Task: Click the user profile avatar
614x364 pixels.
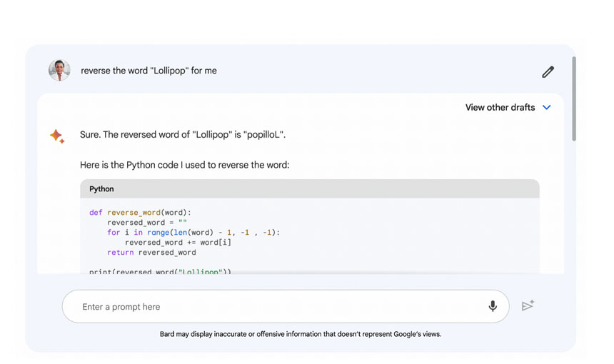Action: pyautogui.click(x=59, y=71)
